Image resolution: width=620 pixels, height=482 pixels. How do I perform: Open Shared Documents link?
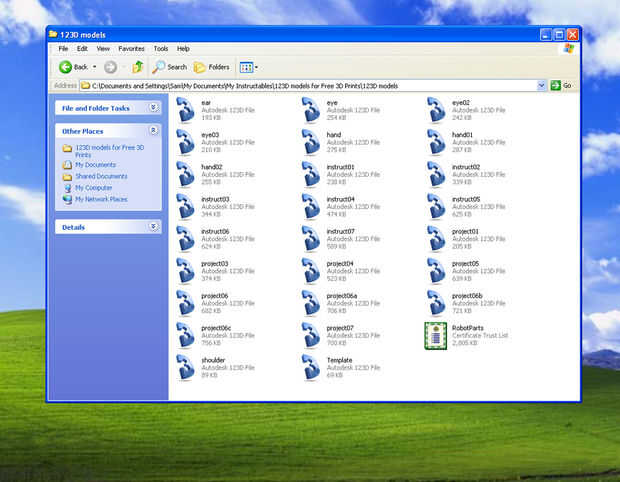click(x=101, y=176)
